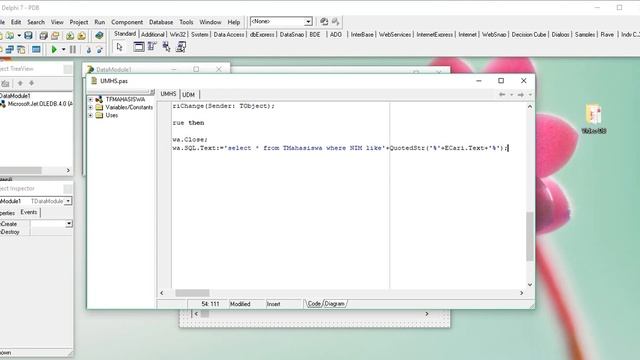Screen dimensions: 640x360
Task: Click the Save floppy-disk toolbar icon
Action: point(28,36)
